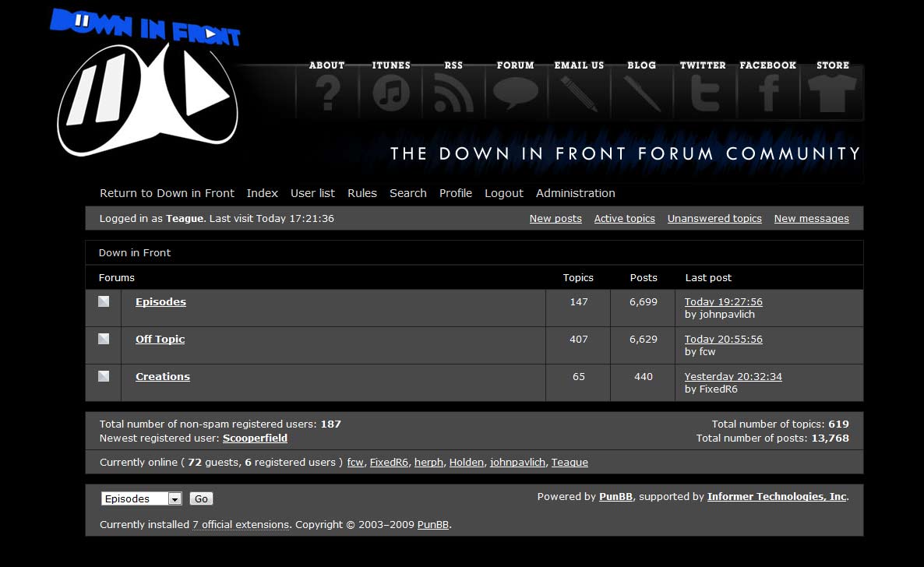Click the ABOUT header label
The width and height of the screenshot is (924, 567).
tap(327, 65)
